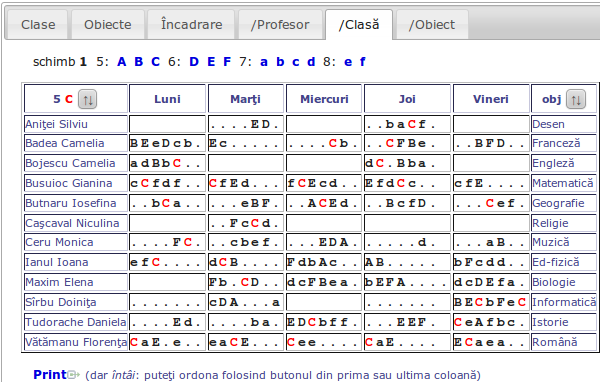This screenshot has height=382, width=600.
Task: Choose class 5 C link
Action: click(x=155, y=62)
